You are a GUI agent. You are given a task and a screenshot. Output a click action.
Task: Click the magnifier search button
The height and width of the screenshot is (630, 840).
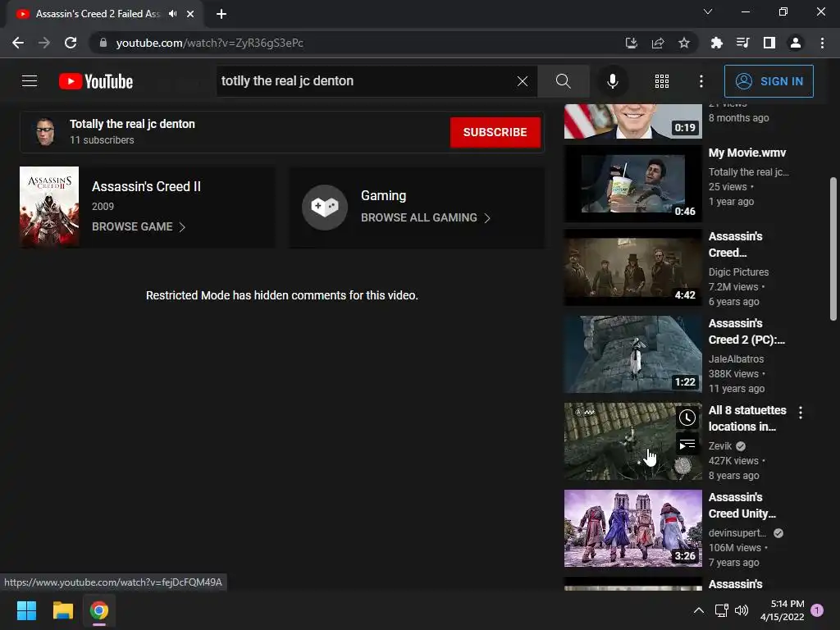click(x=563, y=81)
